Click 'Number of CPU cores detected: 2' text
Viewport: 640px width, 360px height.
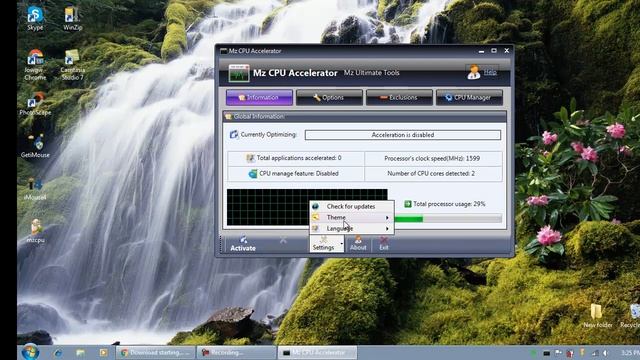431,173
